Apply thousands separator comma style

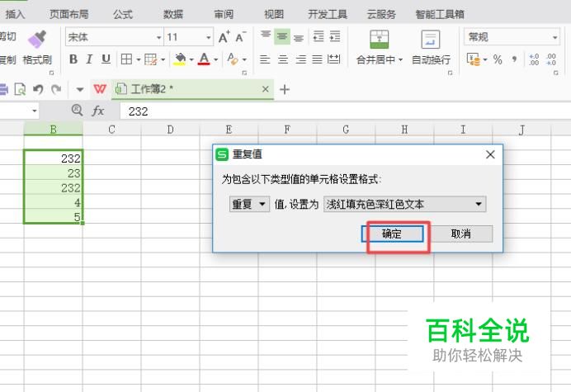tap(514, 59)
